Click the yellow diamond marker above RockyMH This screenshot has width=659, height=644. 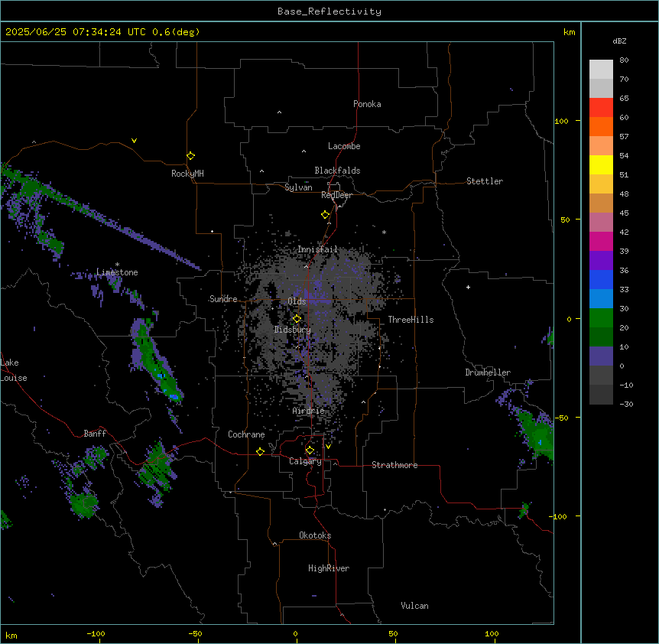tap(191, 156)
